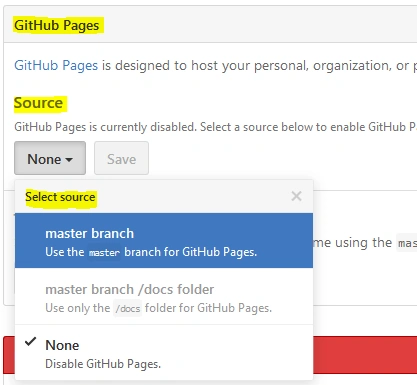Click the red banner behind the popup

[x=365, y=355]
